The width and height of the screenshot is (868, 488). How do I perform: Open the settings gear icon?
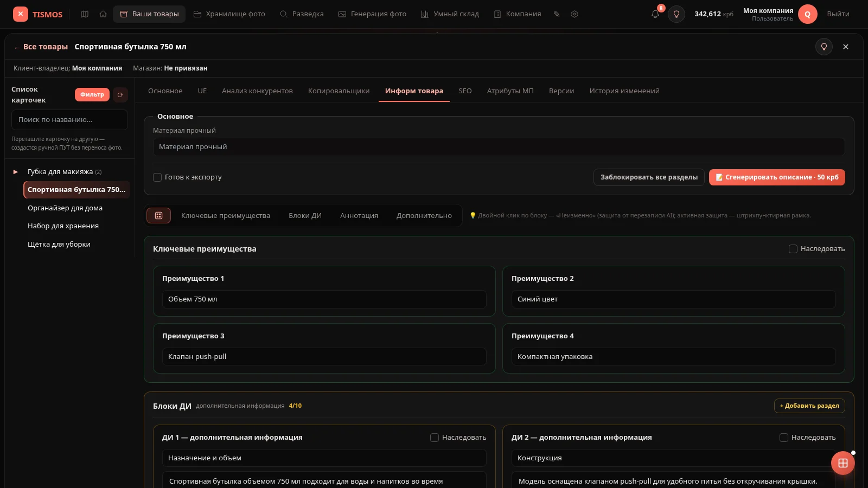point(575,14)
